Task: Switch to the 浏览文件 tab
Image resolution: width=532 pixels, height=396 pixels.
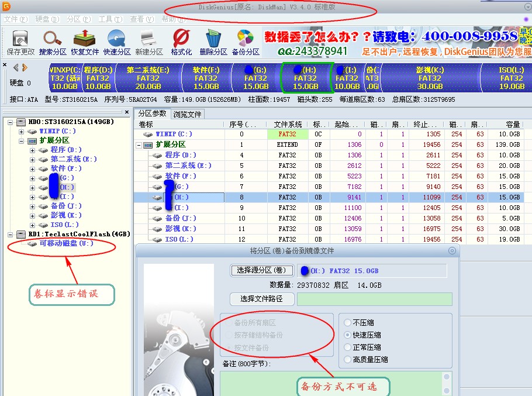Action: [187, 115]
